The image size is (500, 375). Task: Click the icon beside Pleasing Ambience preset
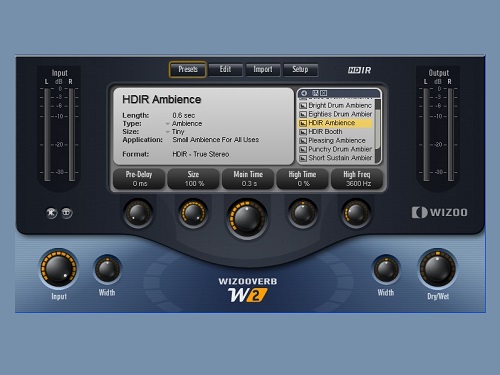(303, 141)
